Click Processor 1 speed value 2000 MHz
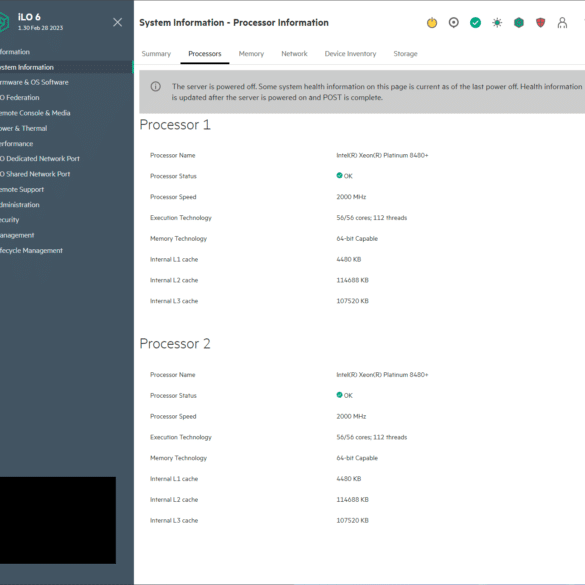 pos(351,197)
